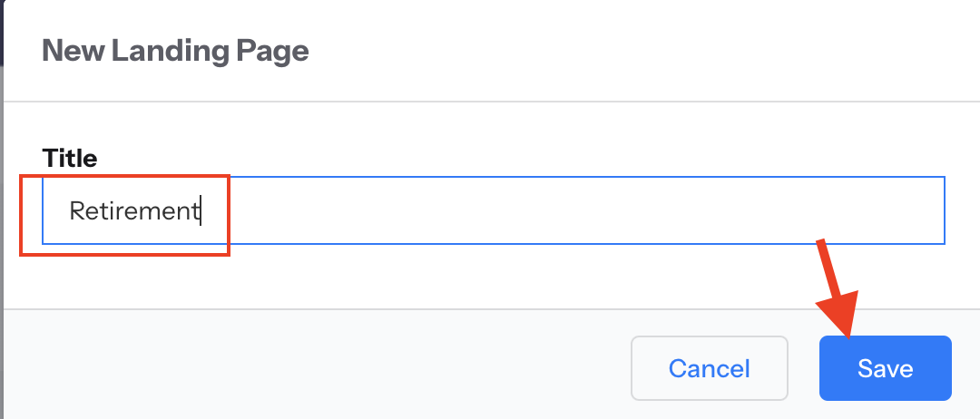Click the Title field label
The height and width of the screenshot is (419, 980).
[x=70, y=158]
